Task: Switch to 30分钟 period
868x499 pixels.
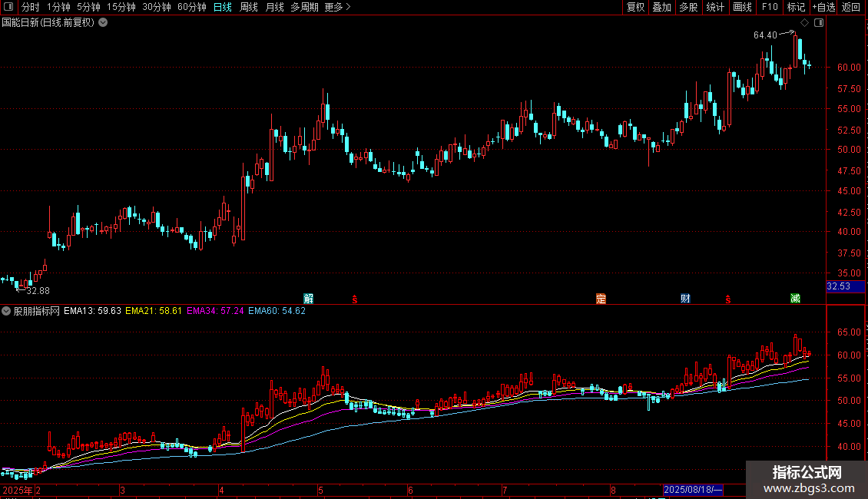Action: pos(157,7)
